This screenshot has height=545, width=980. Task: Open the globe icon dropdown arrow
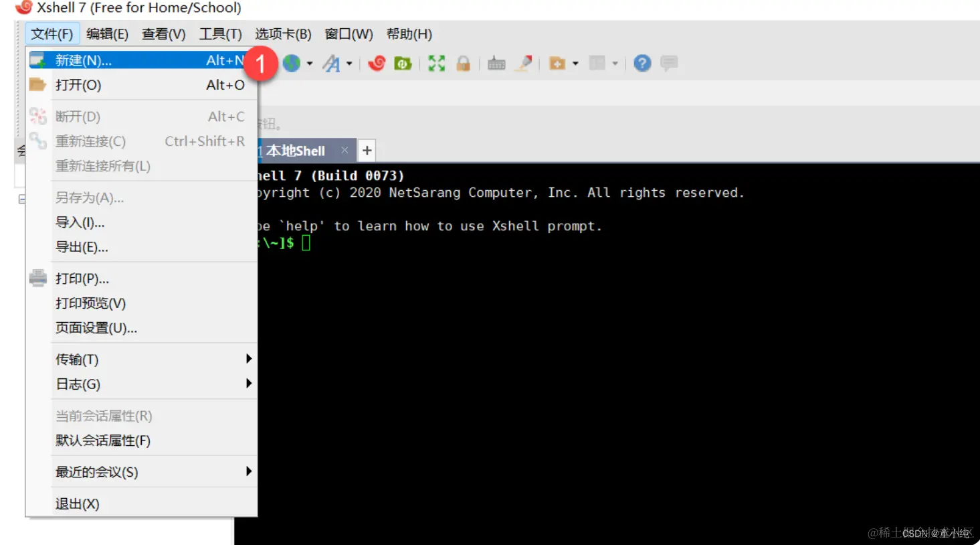pyautogui.click(x=309, y=64)
